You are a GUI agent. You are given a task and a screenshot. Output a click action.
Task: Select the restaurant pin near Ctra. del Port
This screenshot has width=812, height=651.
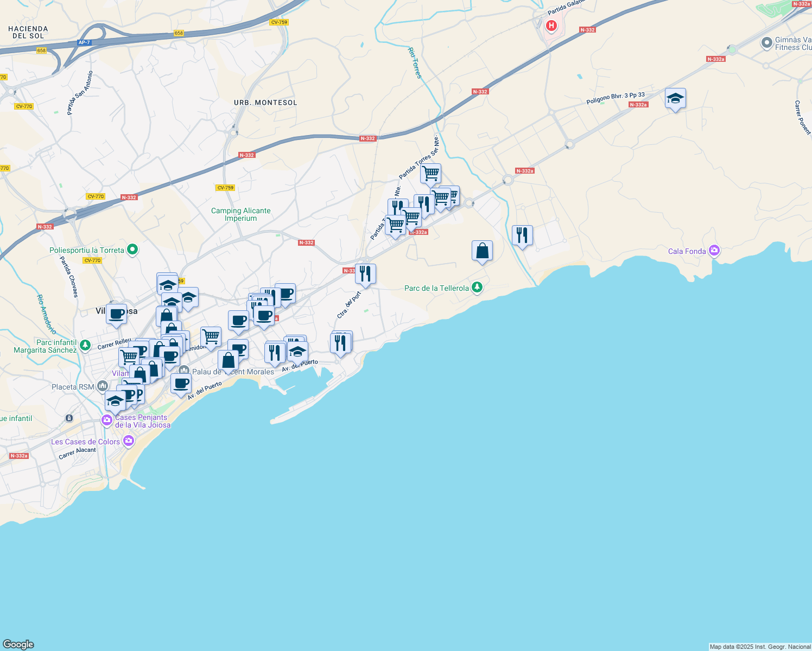pos(365,274)
